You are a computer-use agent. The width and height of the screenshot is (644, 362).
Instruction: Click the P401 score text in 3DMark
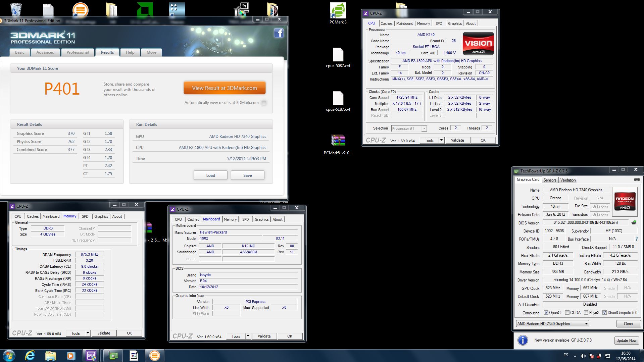coord(62,89)
